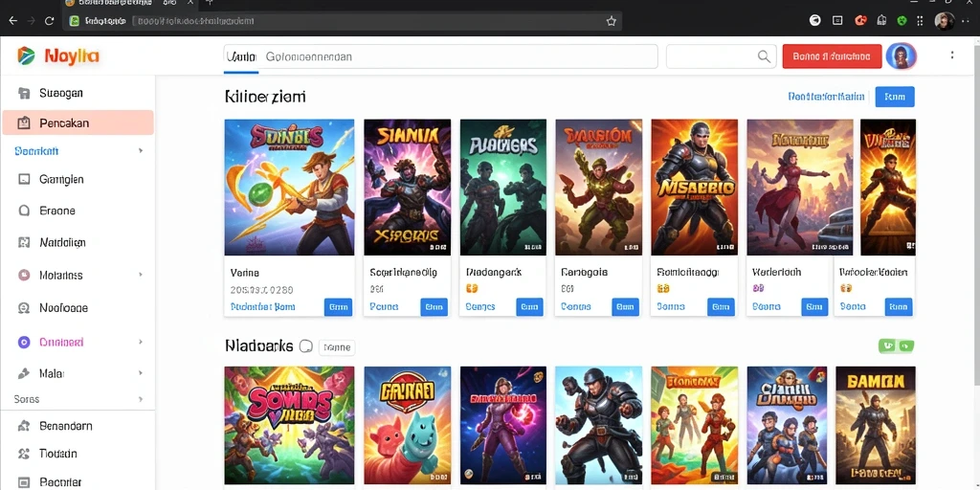Click the red button in the header
The image size is (980, 490).
tap(832, 56)
